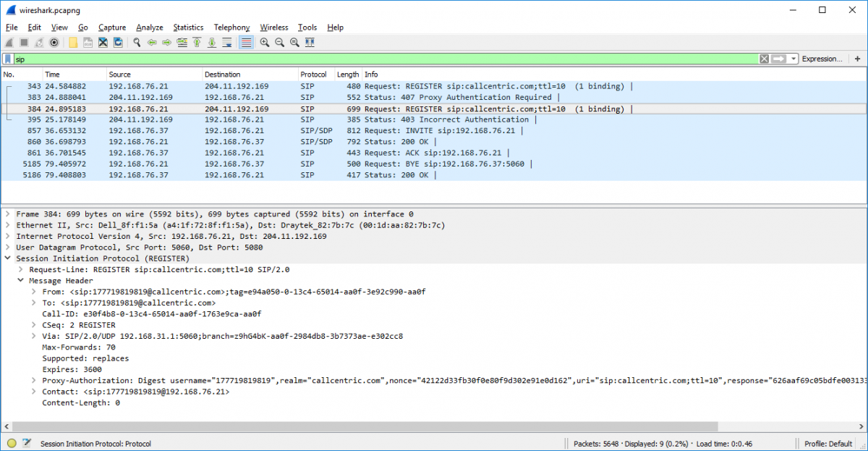
Task: Click the sip display filter field
Action: (386, 59)
